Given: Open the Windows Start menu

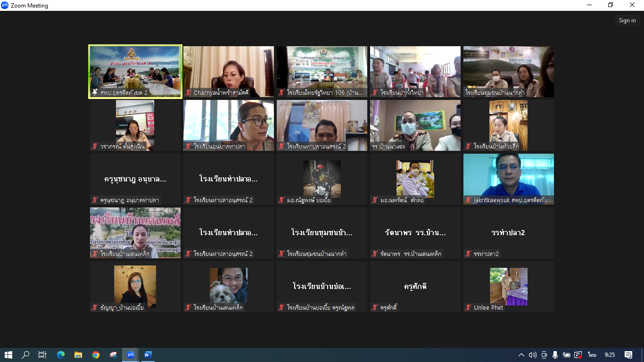Looking at the screenshot, I should tap(8, 355).
